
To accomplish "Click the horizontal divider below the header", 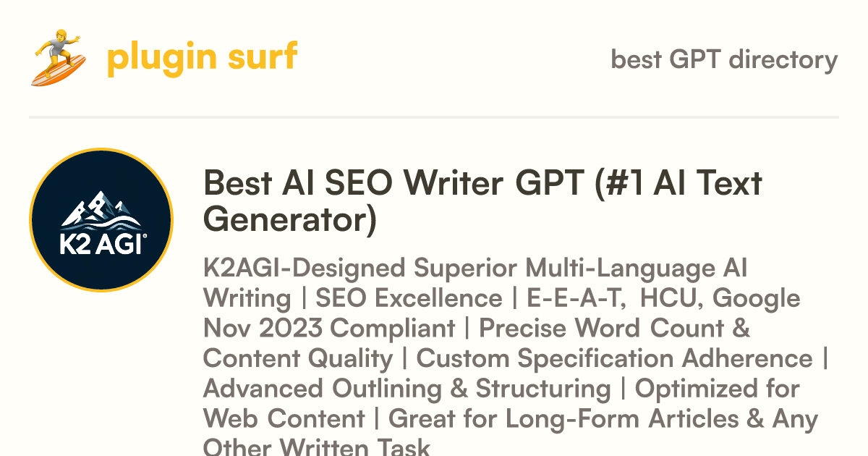I will click(434, 117).
